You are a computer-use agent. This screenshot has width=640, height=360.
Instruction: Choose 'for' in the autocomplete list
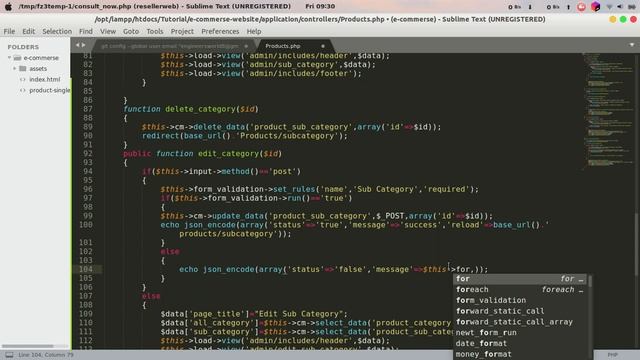(x=520, y=279)
